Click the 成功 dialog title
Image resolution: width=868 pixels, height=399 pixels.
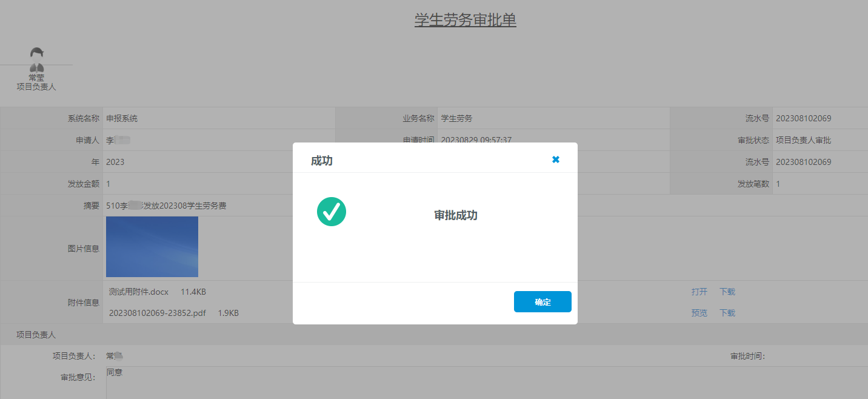point(321,161)
